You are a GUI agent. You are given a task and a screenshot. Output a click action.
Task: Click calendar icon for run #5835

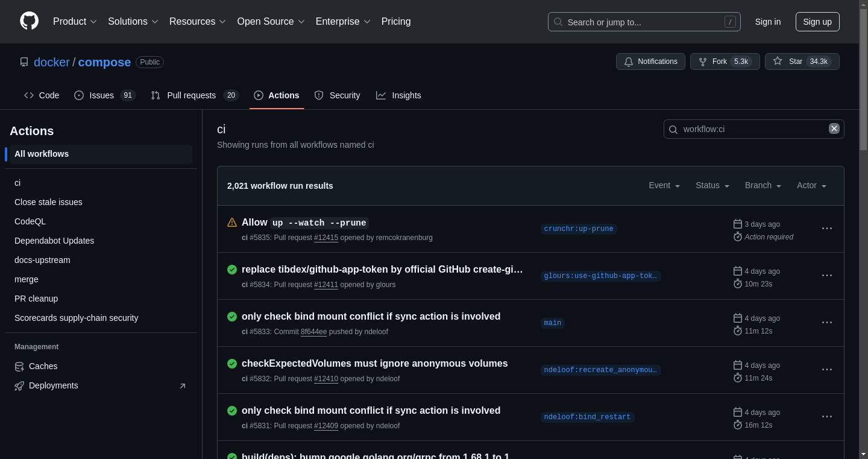[x=738, y=224]
